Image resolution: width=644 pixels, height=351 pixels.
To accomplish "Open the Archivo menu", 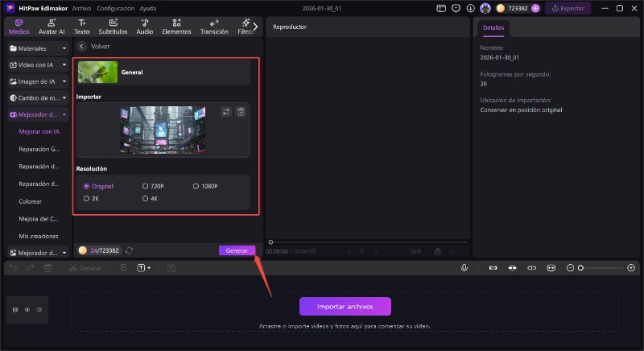I will coord(81,8).
